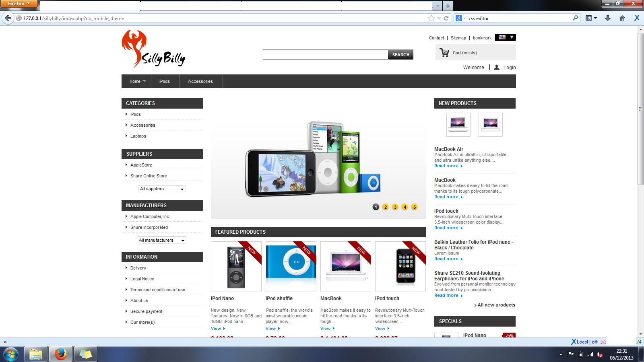Open the Firefox application menu
The height and width of the screenshot is (362, 644).
click(x=19, y=4)
